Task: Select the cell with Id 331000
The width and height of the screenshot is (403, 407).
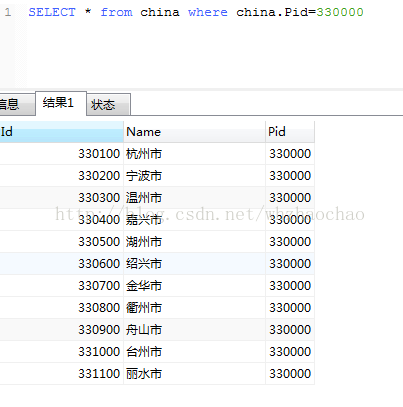Action: tap(61, 352)
